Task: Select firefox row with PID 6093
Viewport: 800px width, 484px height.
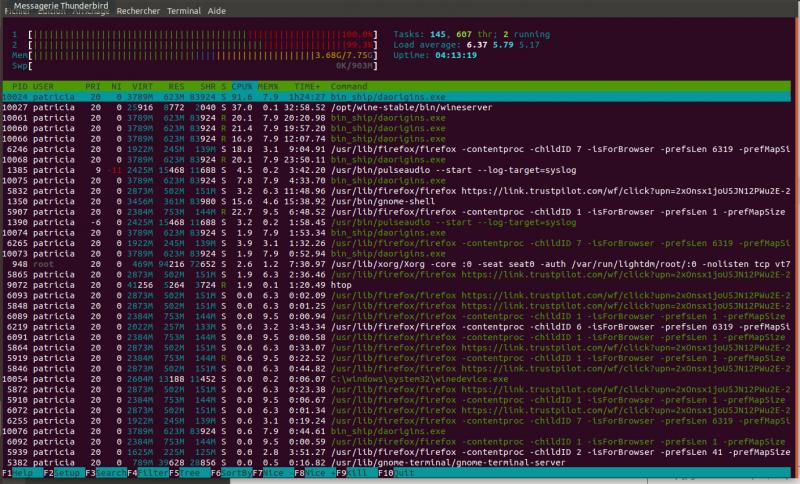Action: (x=396, y=295)
